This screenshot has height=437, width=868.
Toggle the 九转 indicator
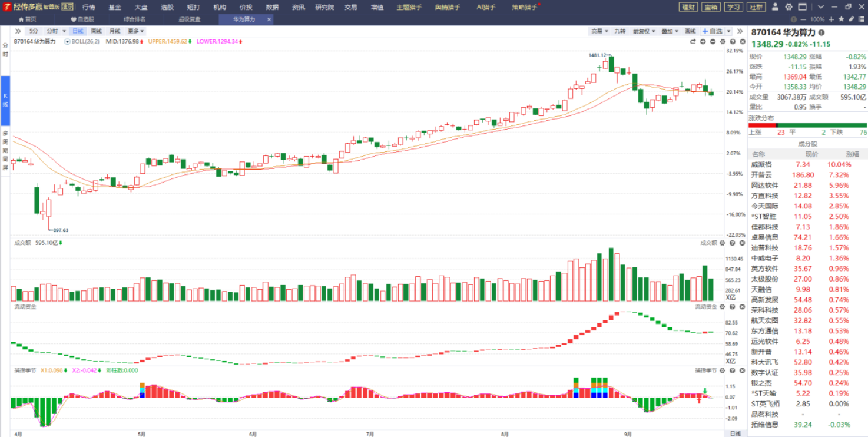(620, 31)
